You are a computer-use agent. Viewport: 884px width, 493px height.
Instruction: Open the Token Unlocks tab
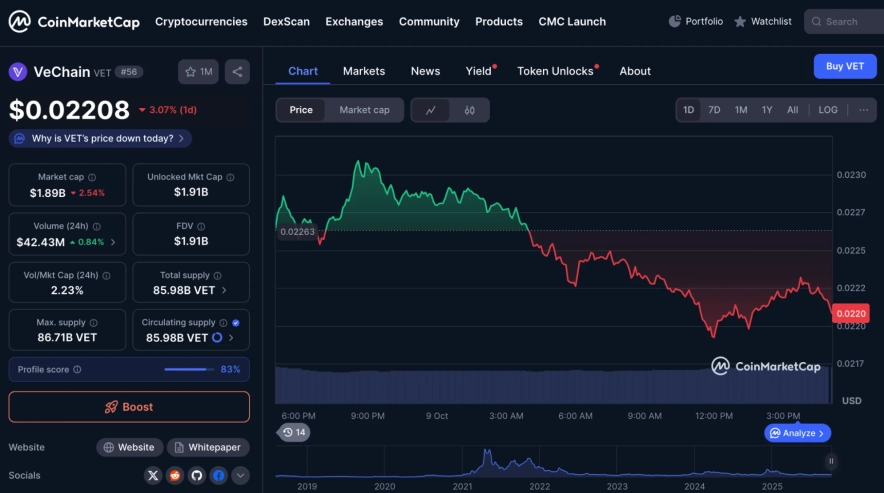(x=555, y=71)
